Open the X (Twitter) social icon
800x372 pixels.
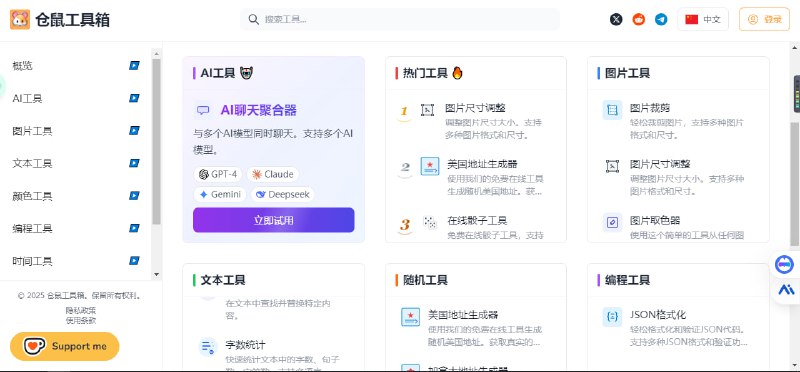pos(616,19)
